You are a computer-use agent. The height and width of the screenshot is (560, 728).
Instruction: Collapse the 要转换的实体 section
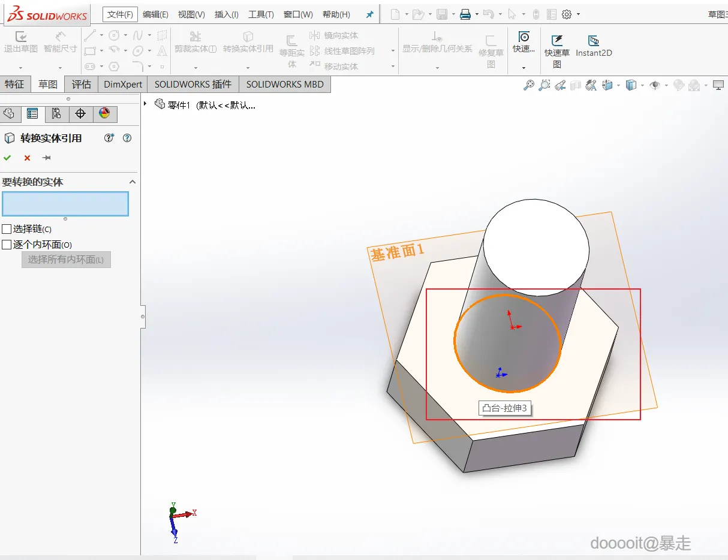click(x=133, y=182)
